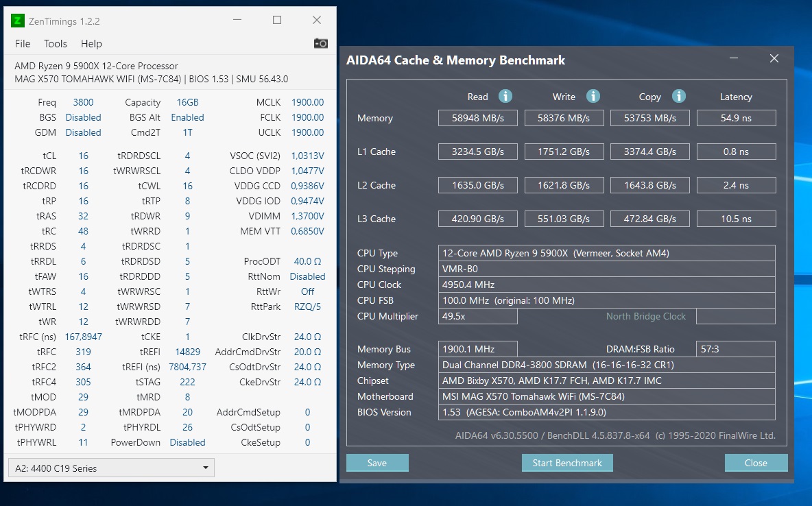Click the BGS value Disabled
Screen dimensions: 812x506
(x=84, y=117)
